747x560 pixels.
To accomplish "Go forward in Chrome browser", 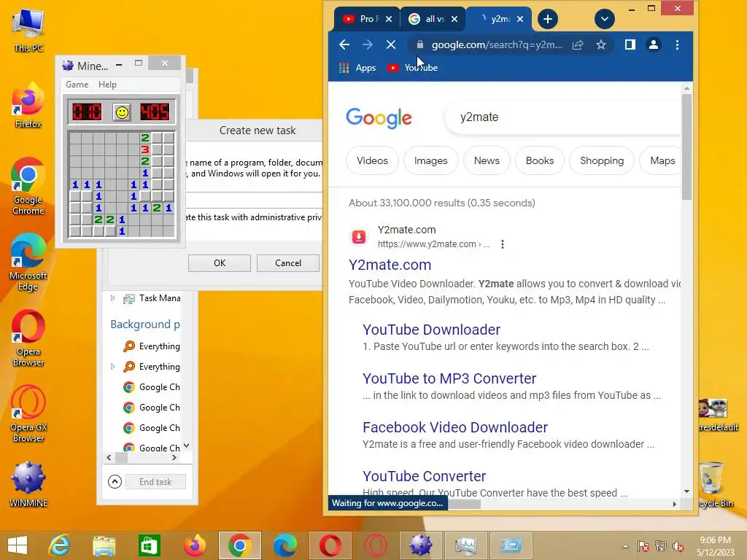I will coord(368,44).
